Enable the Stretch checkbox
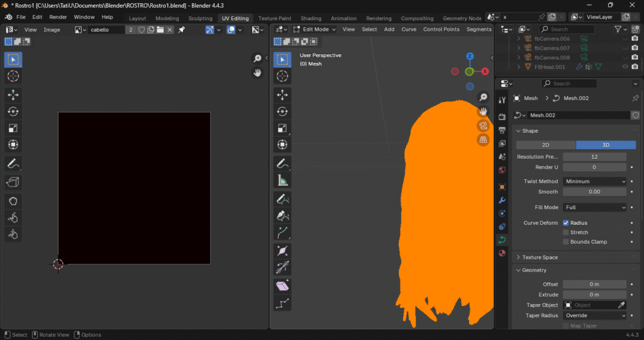The image size is (644, 340). (x=566, y=232)
